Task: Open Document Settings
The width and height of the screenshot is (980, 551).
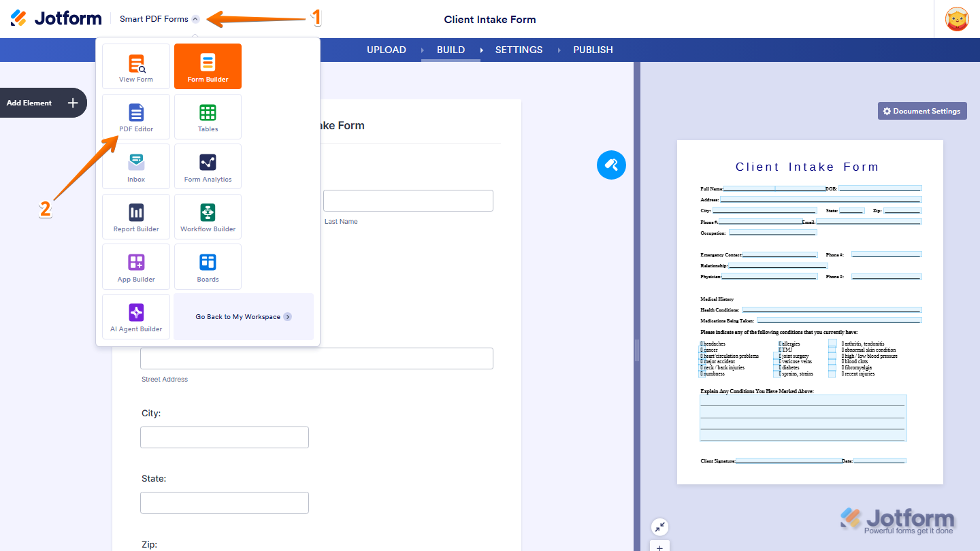Action: pyautogui.click(x=922, y=111)
